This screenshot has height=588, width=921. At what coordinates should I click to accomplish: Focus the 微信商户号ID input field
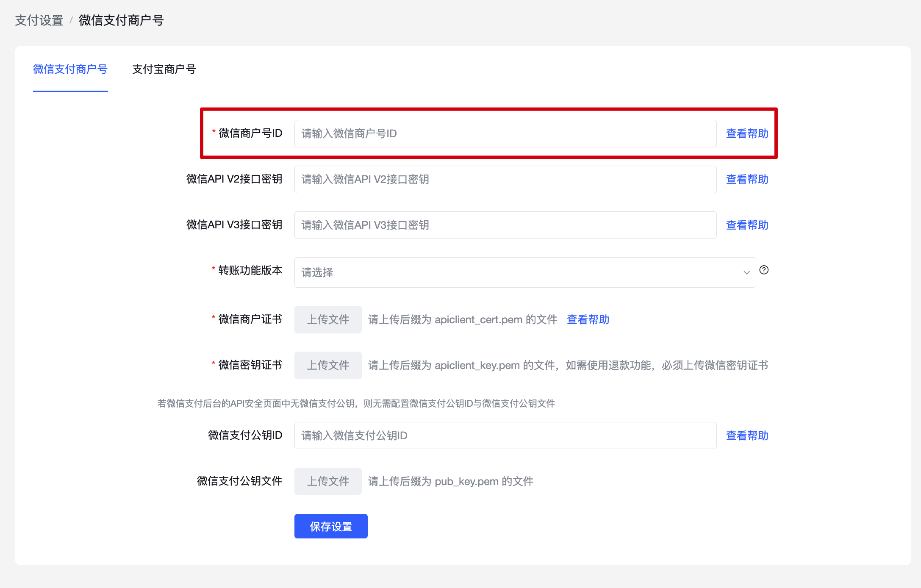[x=505, y=133]
